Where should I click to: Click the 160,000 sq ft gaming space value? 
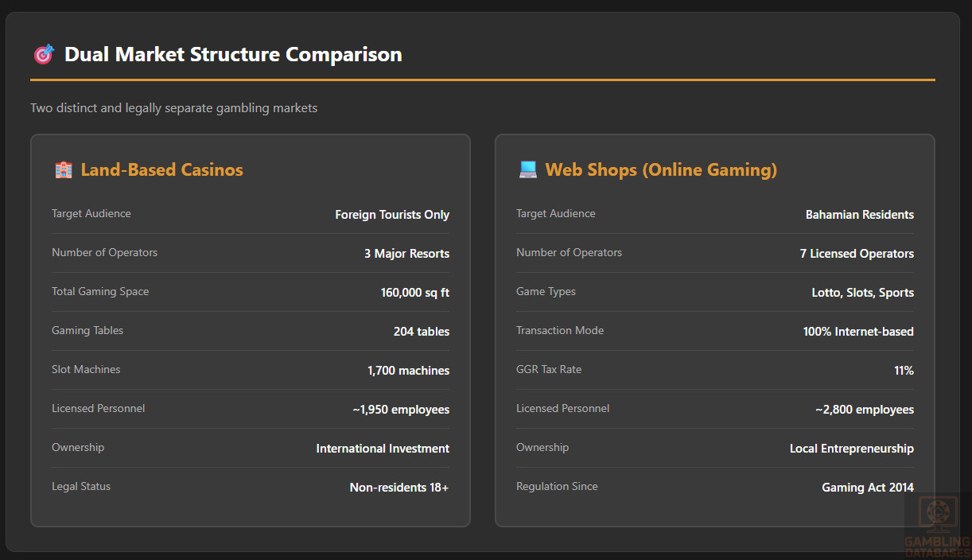(414, 293)
